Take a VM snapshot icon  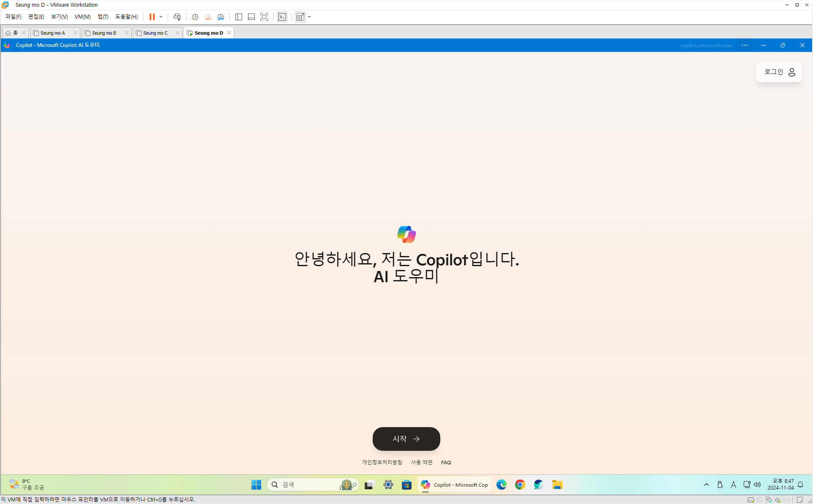(195, 17)
